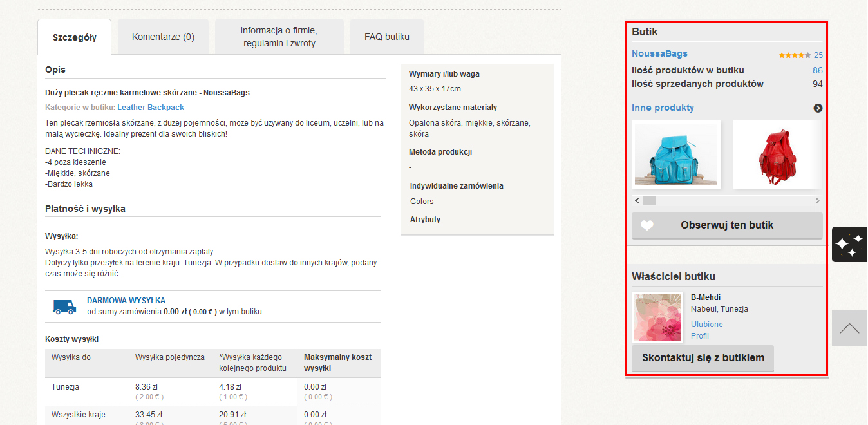This screenshot has width=868, height=425.
Task: Click Skontaktuj się z butikiem button
Action: pyautogui.click(x=703, y=358)
